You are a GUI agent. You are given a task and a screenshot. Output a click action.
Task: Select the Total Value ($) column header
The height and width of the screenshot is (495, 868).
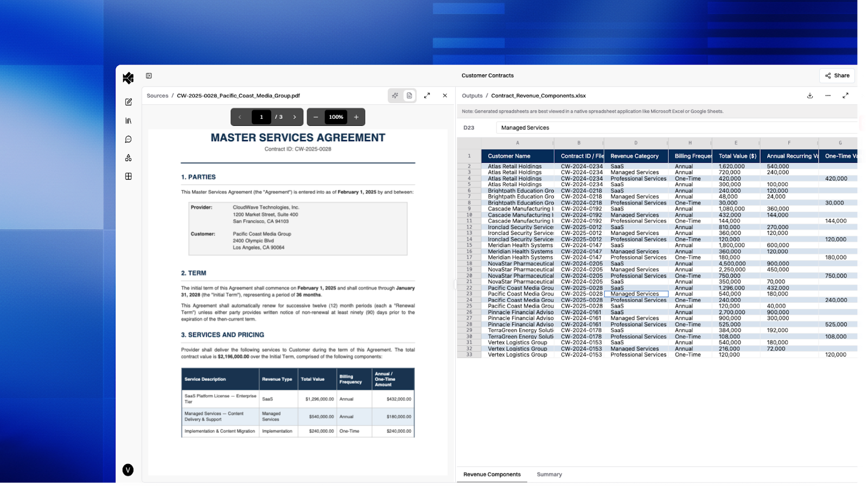[736, 156]
